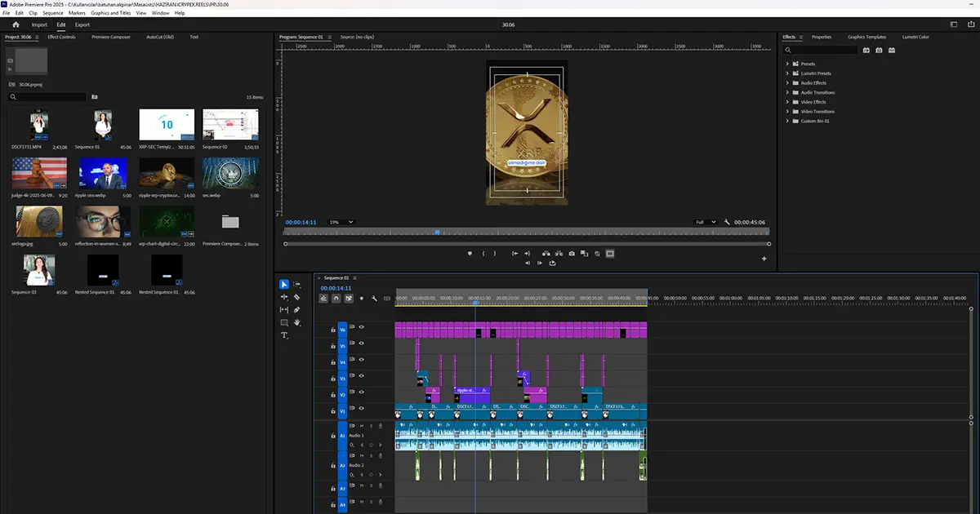Select the Razor tool
The image size is (980, 514).
click(x=296, y=297)
